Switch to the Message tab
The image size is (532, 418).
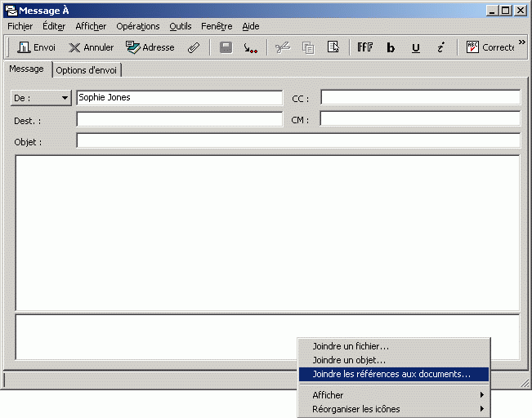tap(26, 69)
